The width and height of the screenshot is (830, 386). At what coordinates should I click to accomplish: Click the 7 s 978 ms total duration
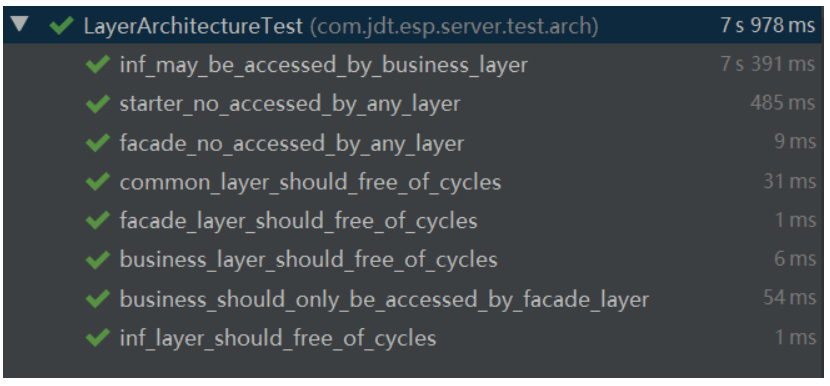click(x=768, y=25)
